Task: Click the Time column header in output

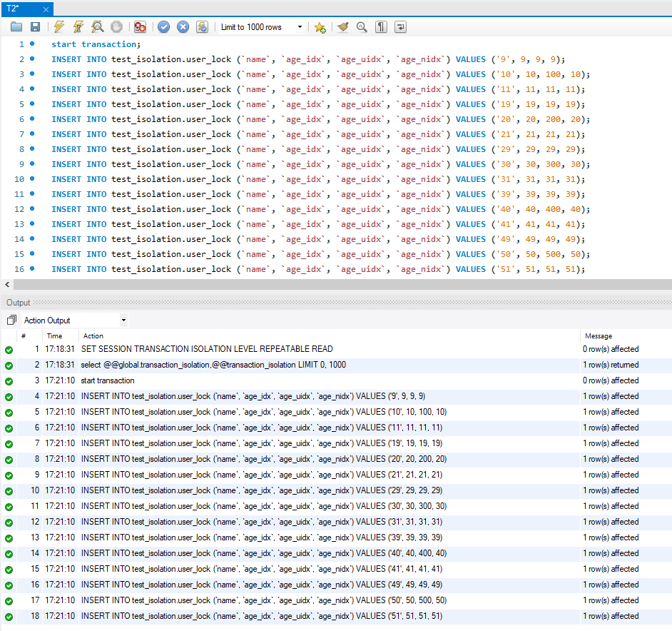Action: tap(54, 336)
